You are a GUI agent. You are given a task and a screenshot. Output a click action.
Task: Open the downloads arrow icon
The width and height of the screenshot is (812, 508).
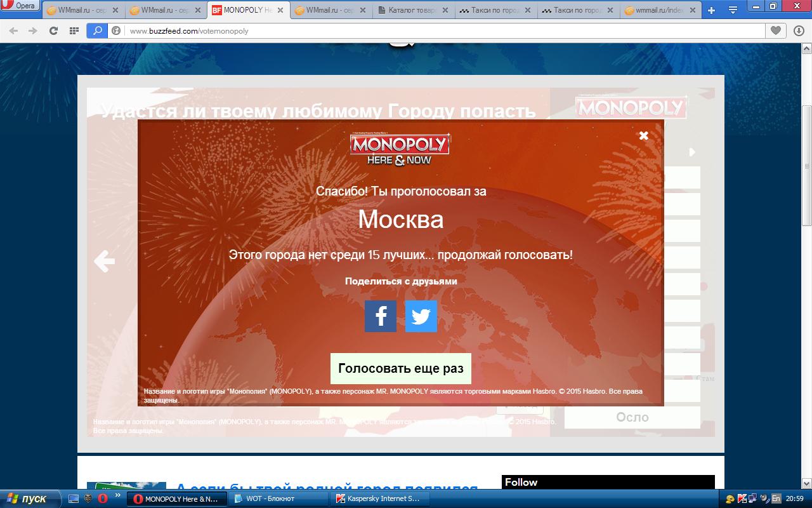click(799, 30)
